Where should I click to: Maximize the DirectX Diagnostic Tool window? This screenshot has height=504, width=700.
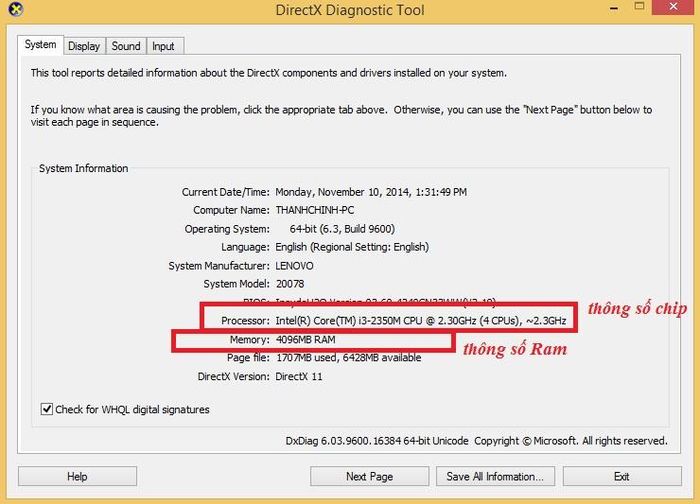[x=639, y=7]
